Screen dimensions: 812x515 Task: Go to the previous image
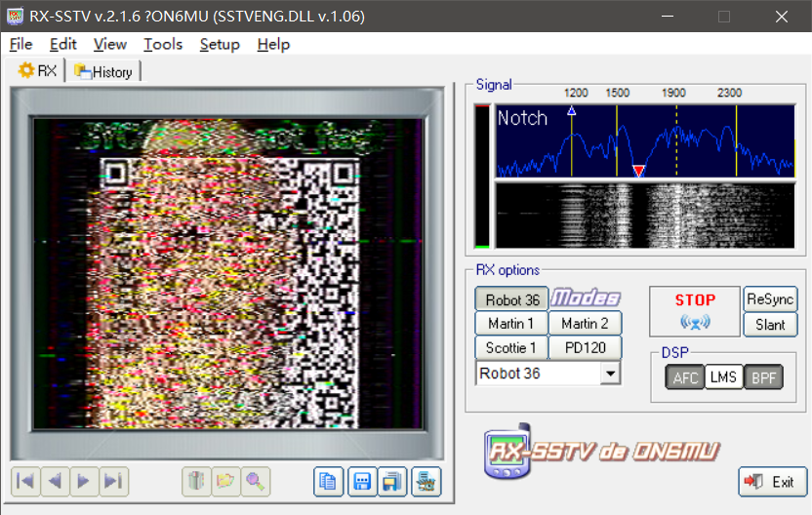pos(55,482)
